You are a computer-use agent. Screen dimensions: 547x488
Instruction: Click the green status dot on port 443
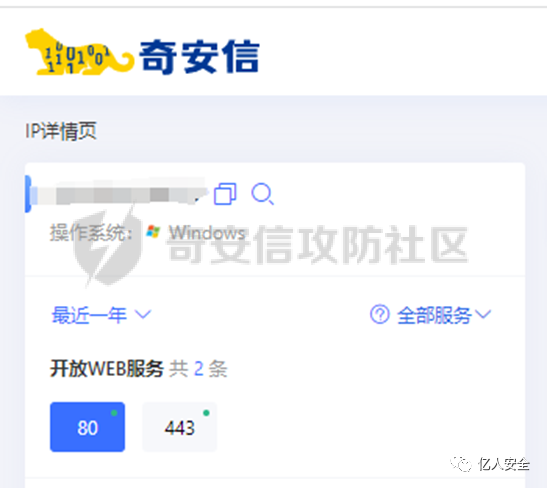(x=206, y=413)
